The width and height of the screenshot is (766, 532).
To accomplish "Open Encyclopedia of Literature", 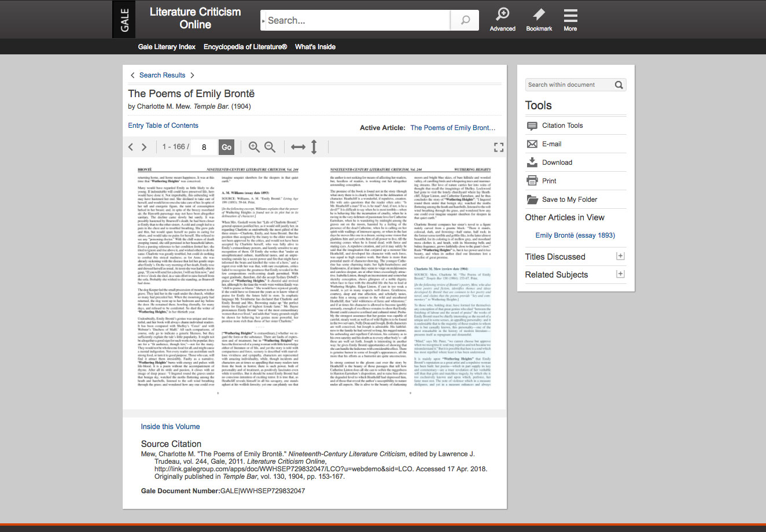I will click(245, 47).
